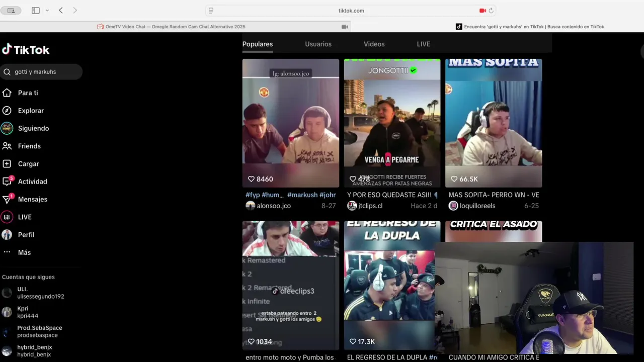The image size is (644, 362).
Task: Click the 17.3K likes count
Action: [366, 341]
